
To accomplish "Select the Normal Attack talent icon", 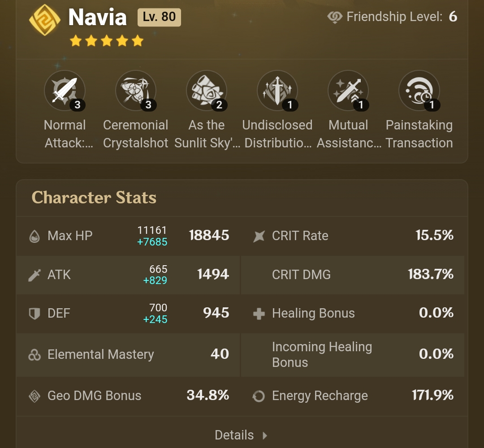I will point(65,90).
